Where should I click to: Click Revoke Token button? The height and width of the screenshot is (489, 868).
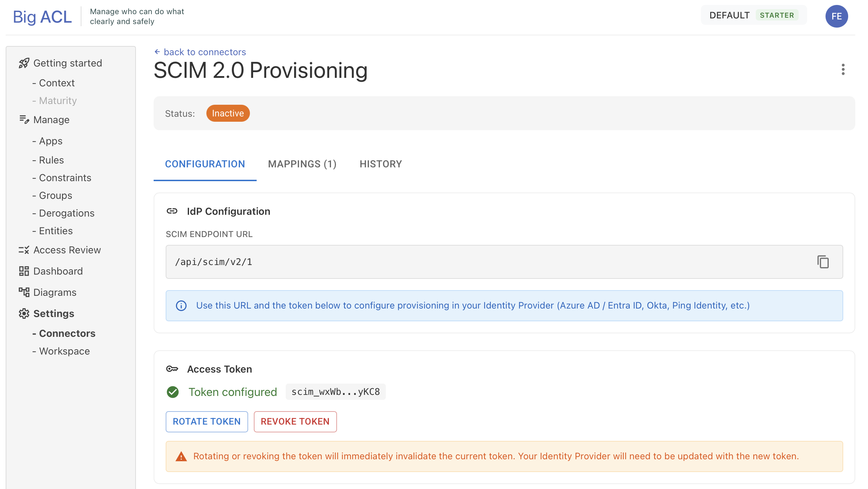click(295, 421)
